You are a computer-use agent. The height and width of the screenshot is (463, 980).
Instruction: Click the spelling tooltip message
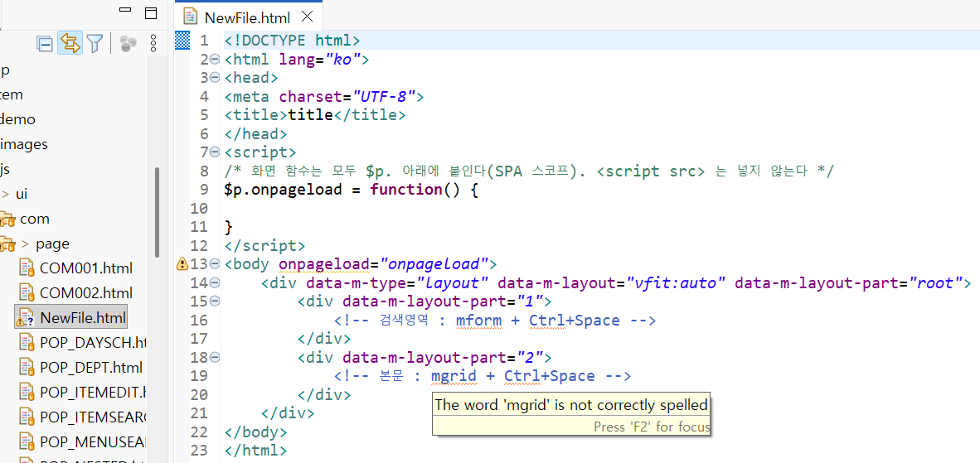point(571,405)
